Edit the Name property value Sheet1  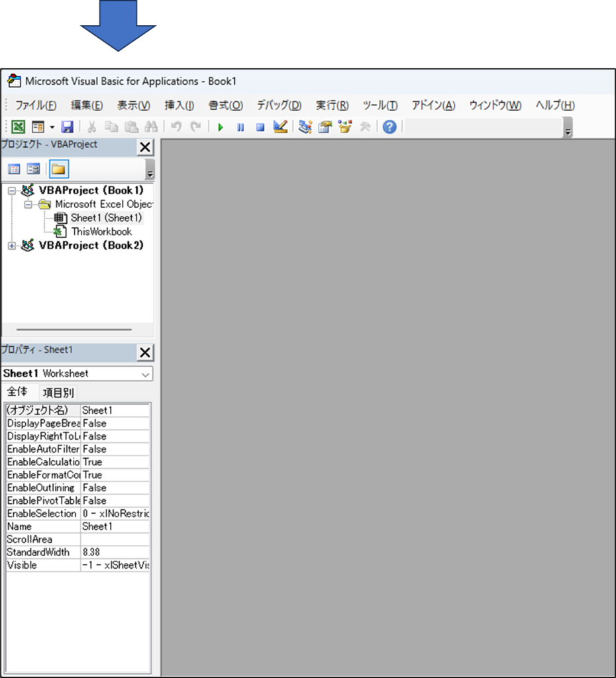pyautogui.click(x=115, y=526)
